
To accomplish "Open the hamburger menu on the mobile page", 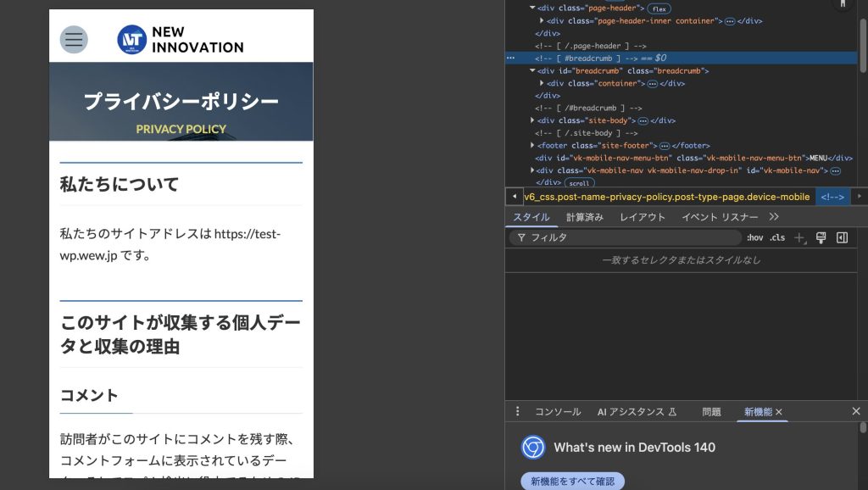I will click(74, 39).
